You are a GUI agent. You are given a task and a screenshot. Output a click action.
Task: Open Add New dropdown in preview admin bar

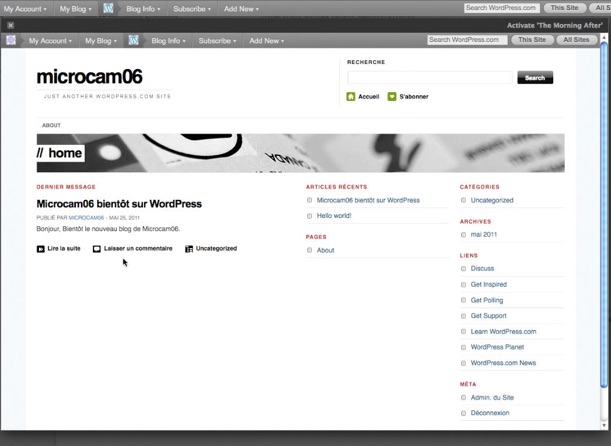(x=267, y=41)
